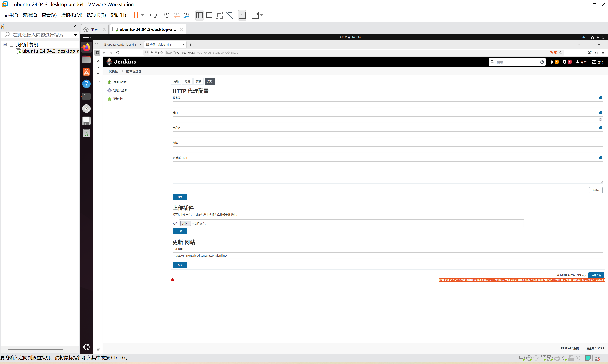The height and width of the screenshot is (364, 608).
Task: Click the help icon beside 服务器 field
Action: click(600, 98)
